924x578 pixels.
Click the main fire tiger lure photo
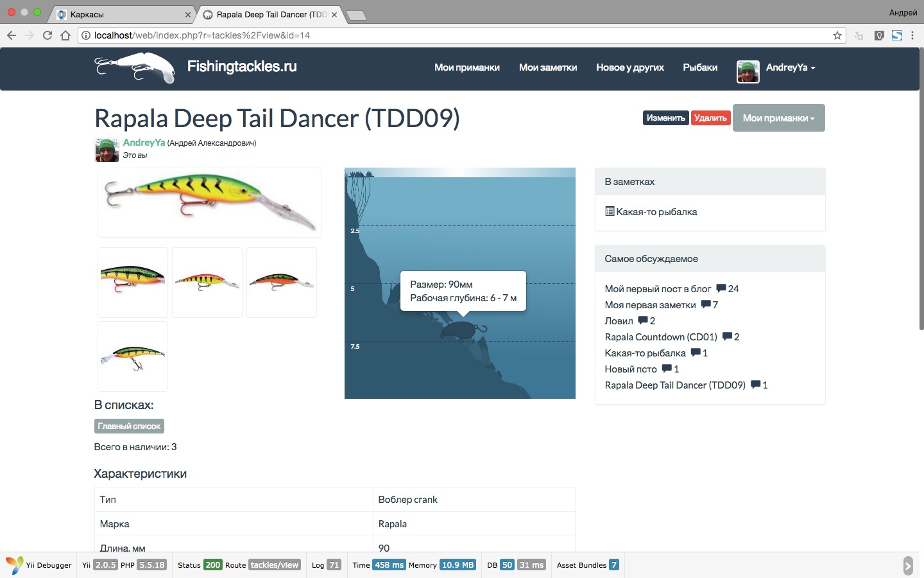pyautogui.click(x=210, y=203)
